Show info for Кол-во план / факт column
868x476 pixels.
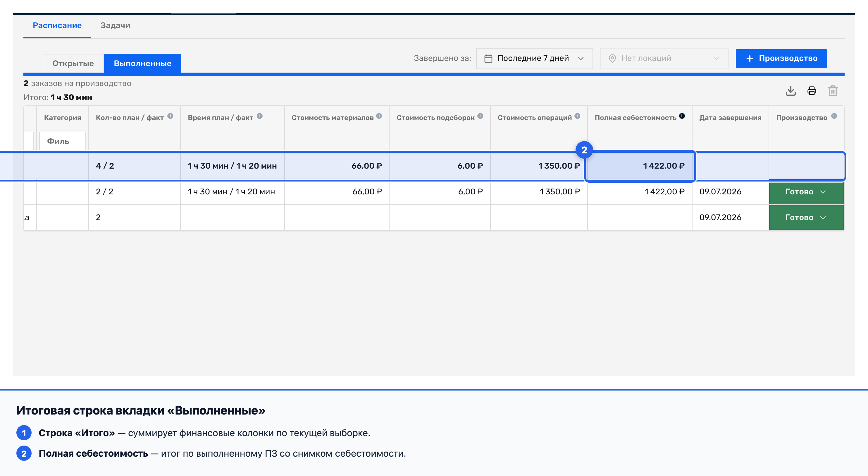170,116
